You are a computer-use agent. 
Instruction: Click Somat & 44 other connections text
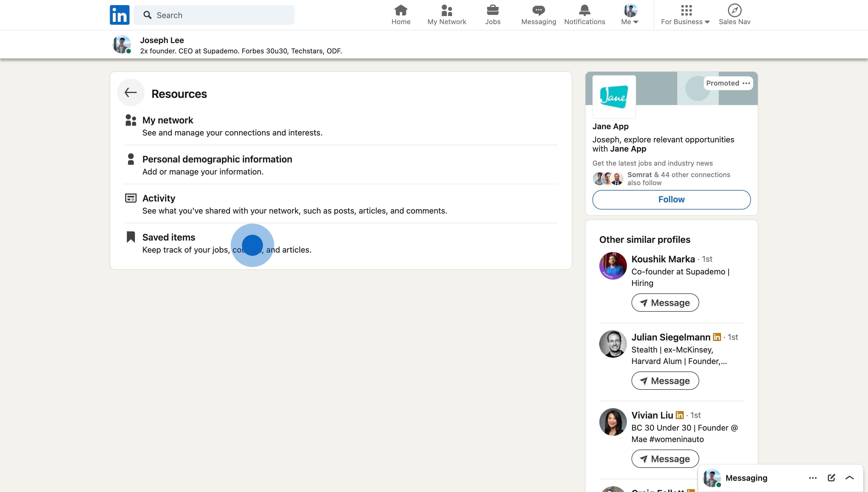[x=679, y=179]
